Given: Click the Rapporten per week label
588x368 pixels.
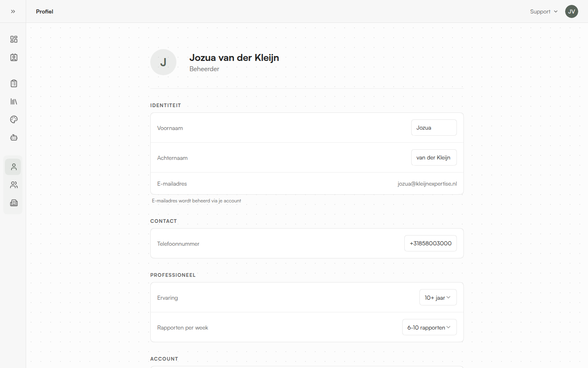Looking at the screenshot, I should (x=183, y=328).
